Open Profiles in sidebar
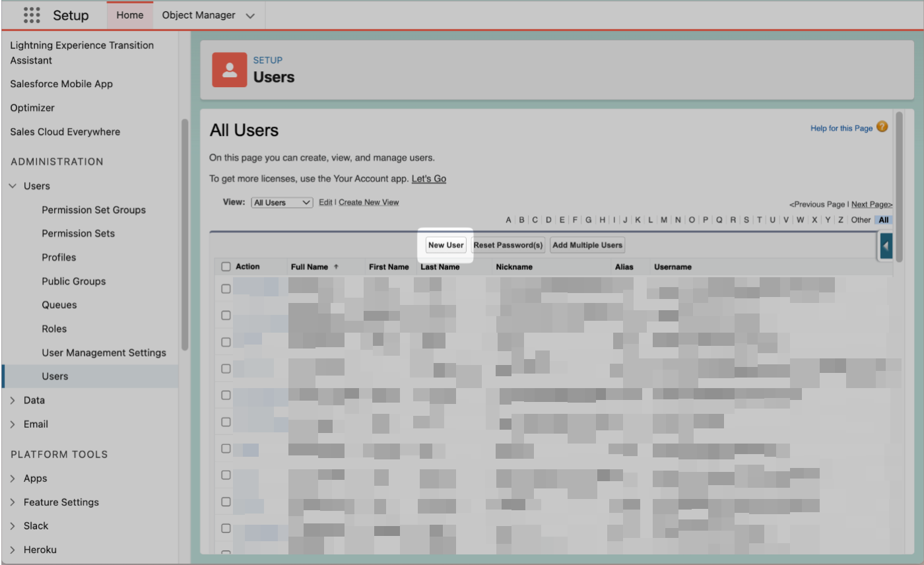 (x=59, y=257)
